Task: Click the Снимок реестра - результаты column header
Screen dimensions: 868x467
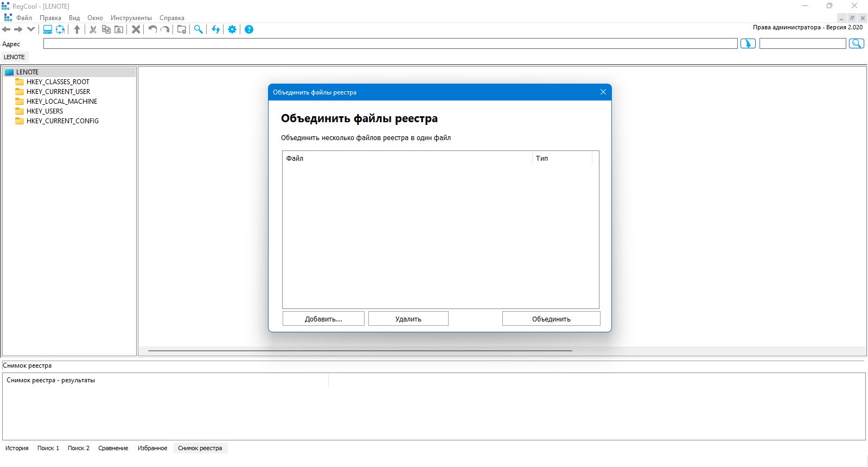Action: point(165,380)
